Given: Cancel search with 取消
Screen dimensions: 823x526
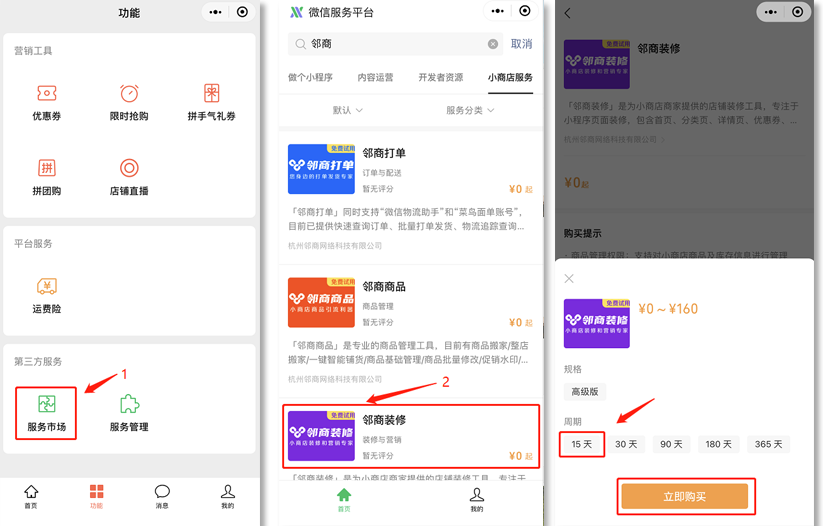Looking at the screenshot, I should pyautogui.click(x=522, y=44).
